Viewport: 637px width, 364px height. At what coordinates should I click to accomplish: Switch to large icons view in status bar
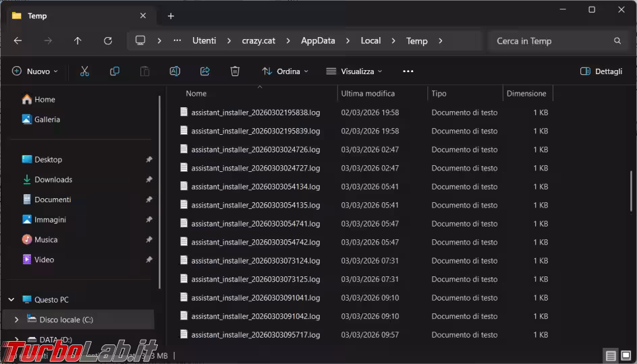point(626,356)
